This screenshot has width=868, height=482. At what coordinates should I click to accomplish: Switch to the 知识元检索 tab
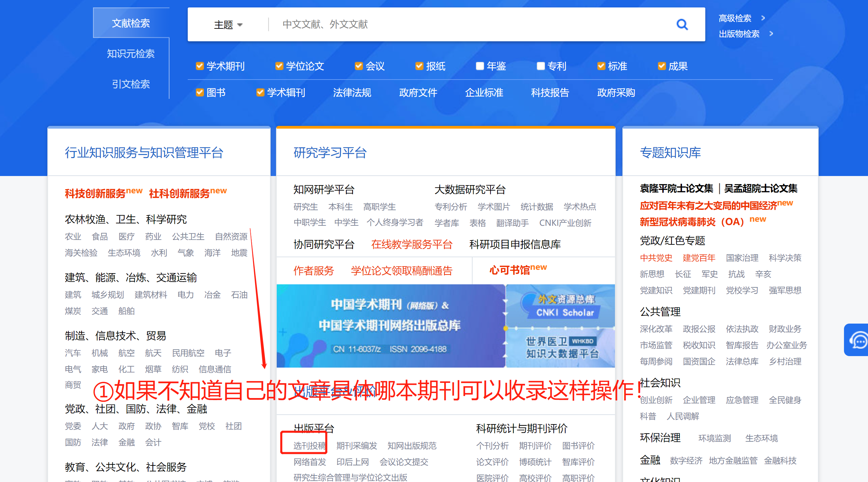click(x=131, y=53)
